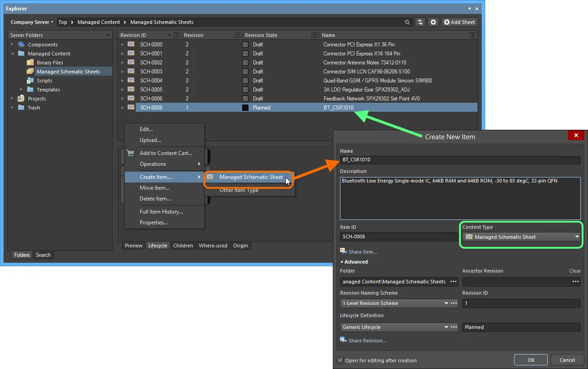The height and width of the screenshot is (369, 588).
Task: Open the Content Type dropdown
Action: point(521,237)
